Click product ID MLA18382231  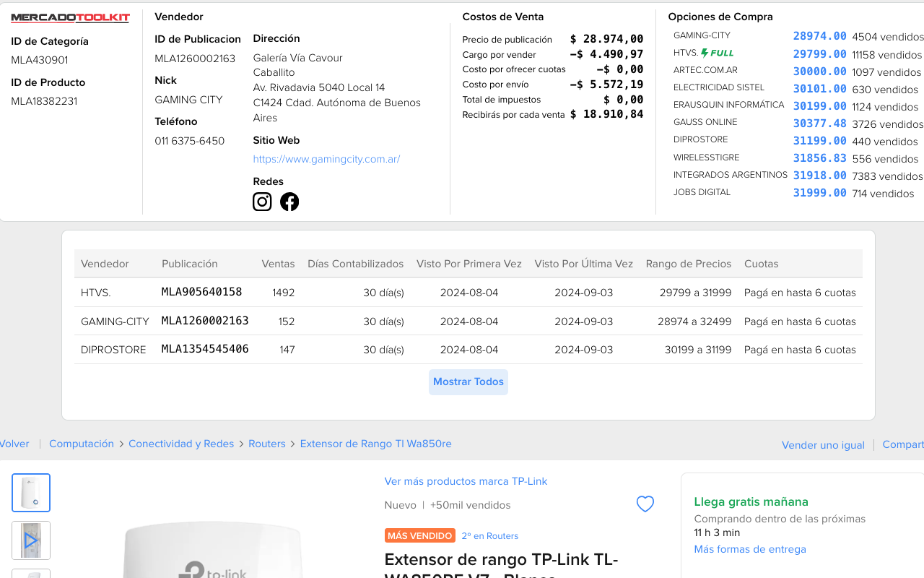click(44, 101)
